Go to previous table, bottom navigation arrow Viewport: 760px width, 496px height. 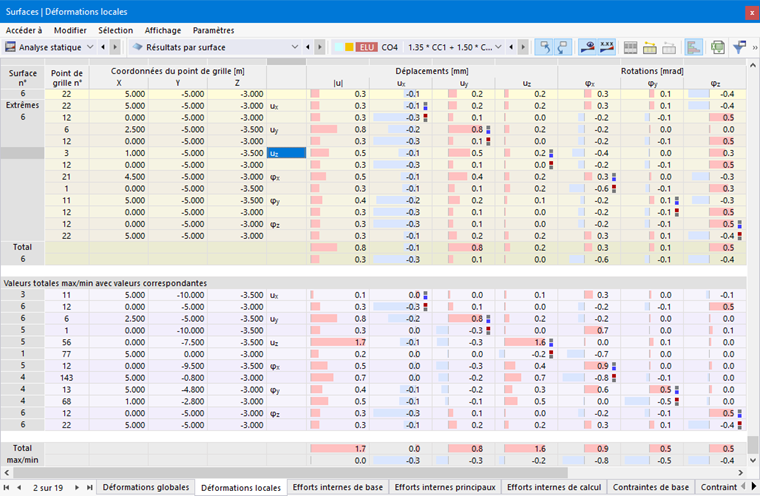pos(19,487)
